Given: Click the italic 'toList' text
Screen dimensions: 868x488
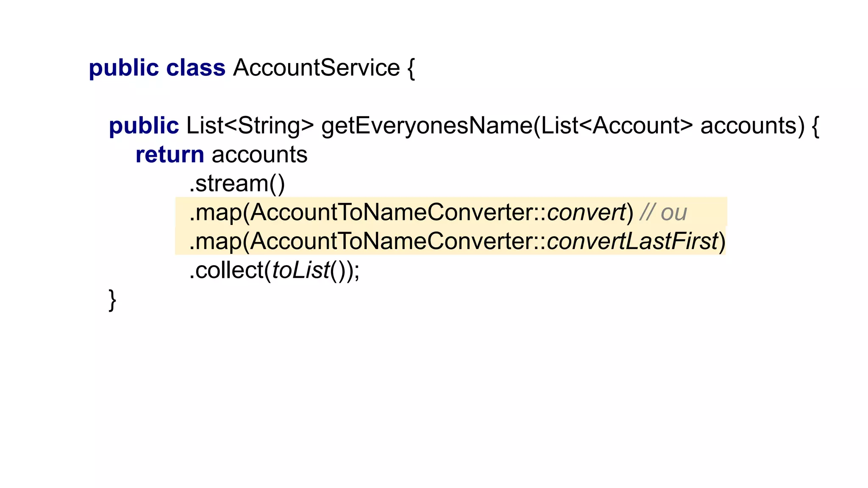Looking at the screenshot, I should (x=301, y=270).
